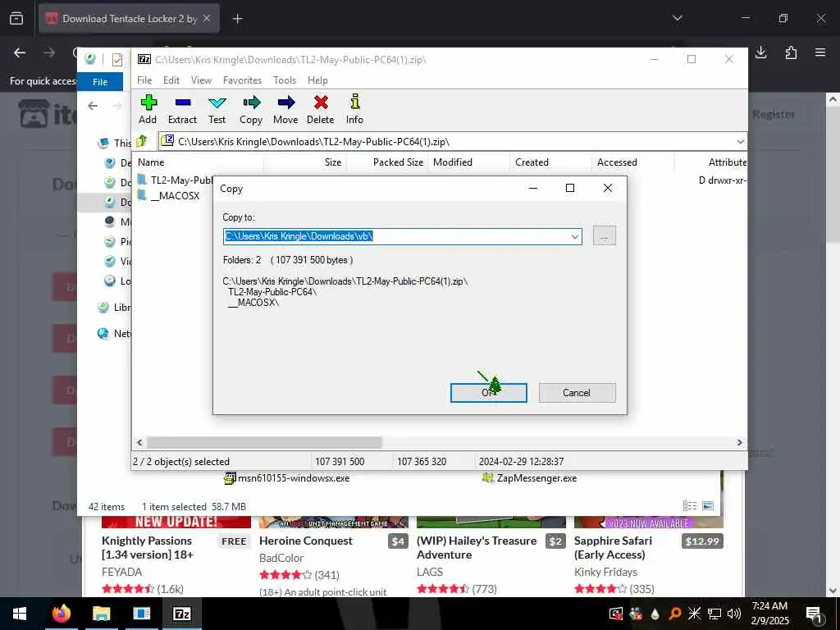Open a new browser tab
This screenshot has height=630, width=840.
[x=237, y=19]
